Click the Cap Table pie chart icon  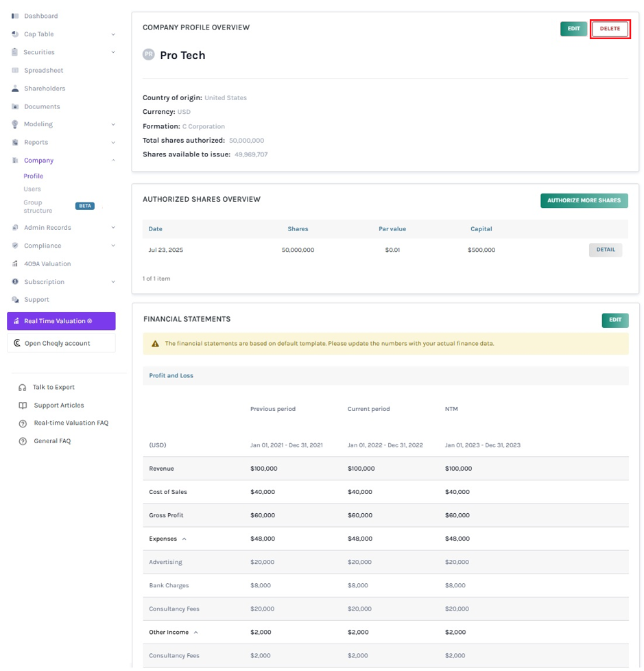(x=15, y=34)
